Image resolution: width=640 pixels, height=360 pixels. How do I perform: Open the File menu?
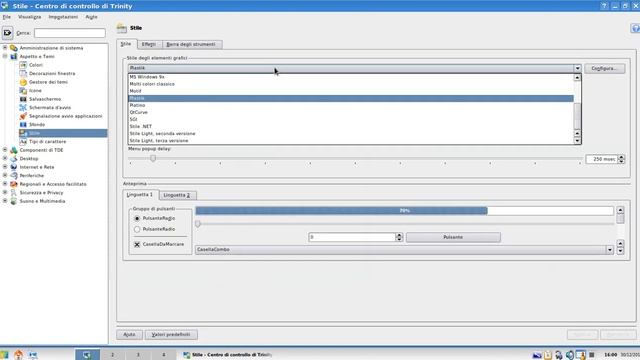[7, 17]
